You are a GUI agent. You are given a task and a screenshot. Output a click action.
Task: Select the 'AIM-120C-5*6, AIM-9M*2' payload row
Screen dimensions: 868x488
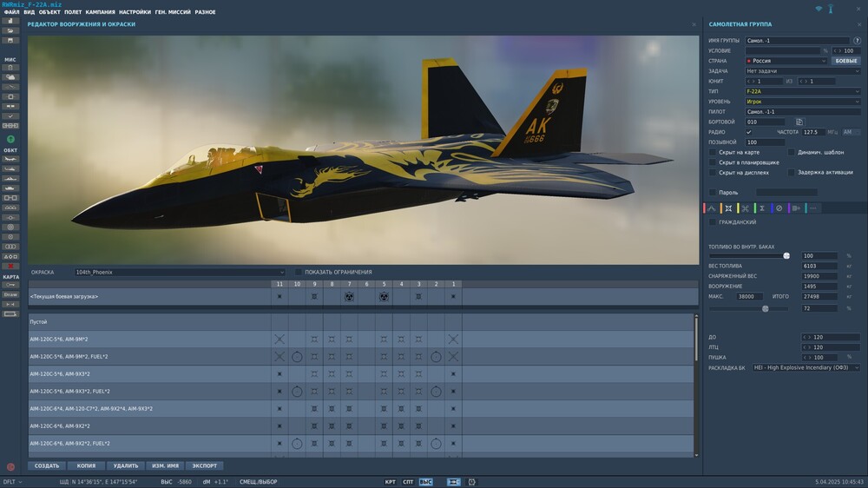click(361, 339)
